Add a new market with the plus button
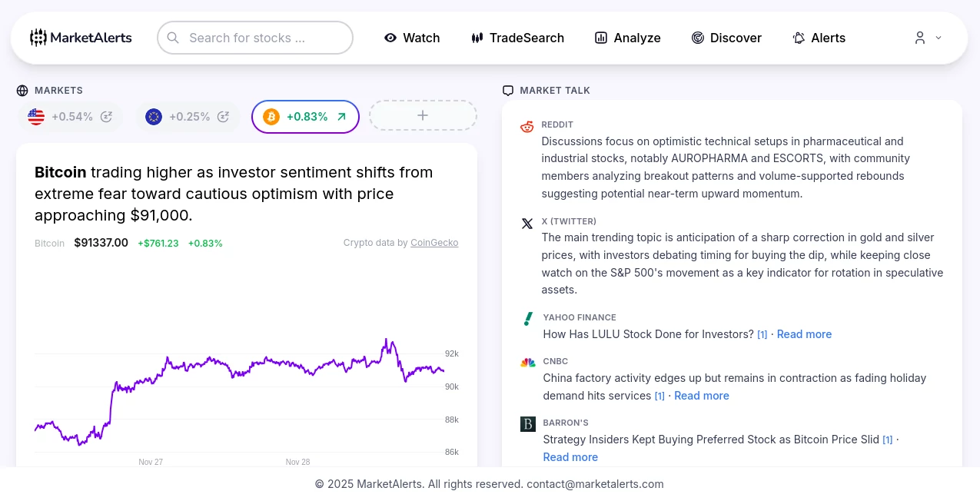Screen dimensions: 980x501 [423, 115]
